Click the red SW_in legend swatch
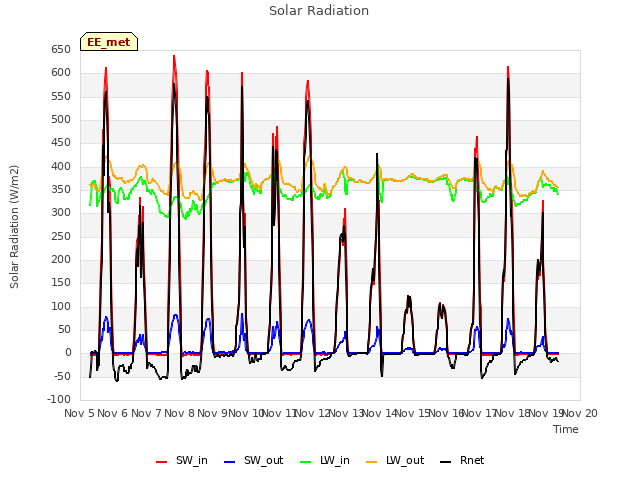 click(x=162, y=462)
